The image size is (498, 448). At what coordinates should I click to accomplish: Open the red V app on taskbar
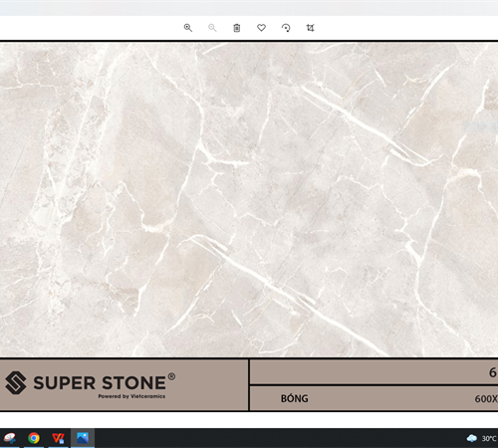[58, 438]
